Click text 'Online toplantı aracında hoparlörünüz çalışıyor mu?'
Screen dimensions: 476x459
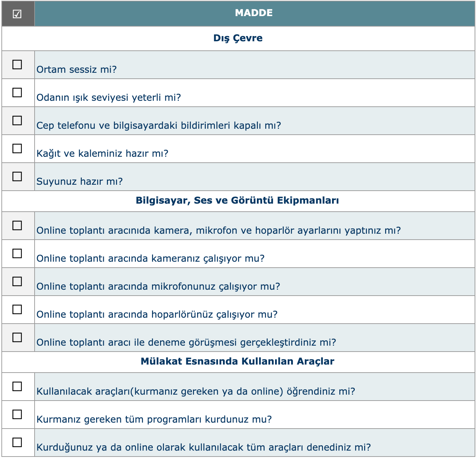tap(157, 315)
